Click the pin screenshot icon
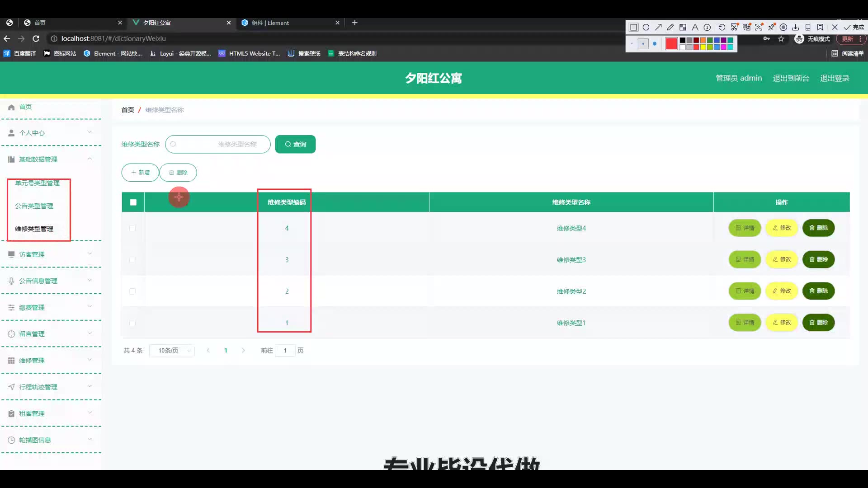Viewport: 868px width, 488px height. [x=771, y=27]
